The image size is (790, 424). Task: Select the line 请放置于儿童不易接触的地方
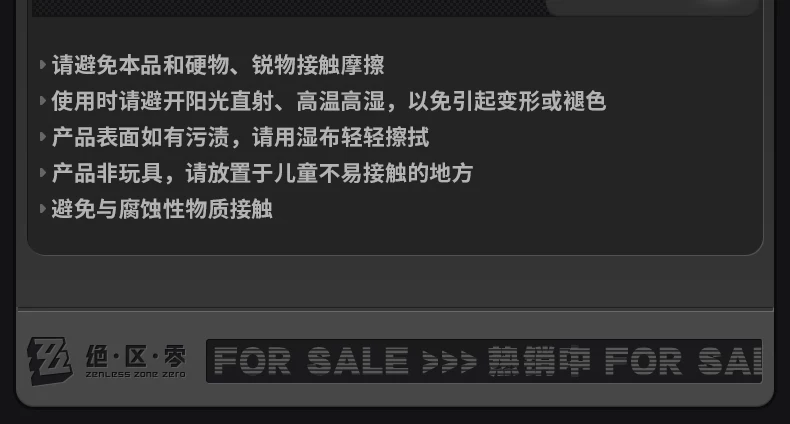[262, 173]
